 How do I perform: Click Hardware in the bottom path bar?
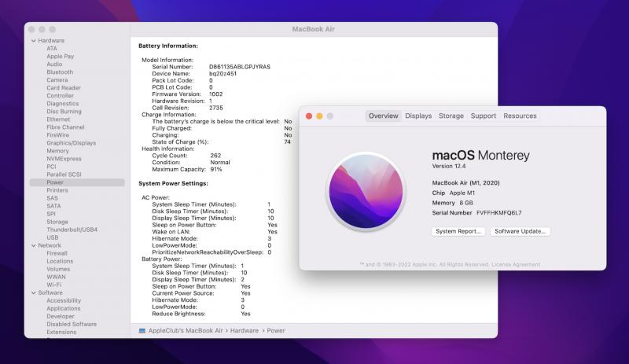coord(245,331)
